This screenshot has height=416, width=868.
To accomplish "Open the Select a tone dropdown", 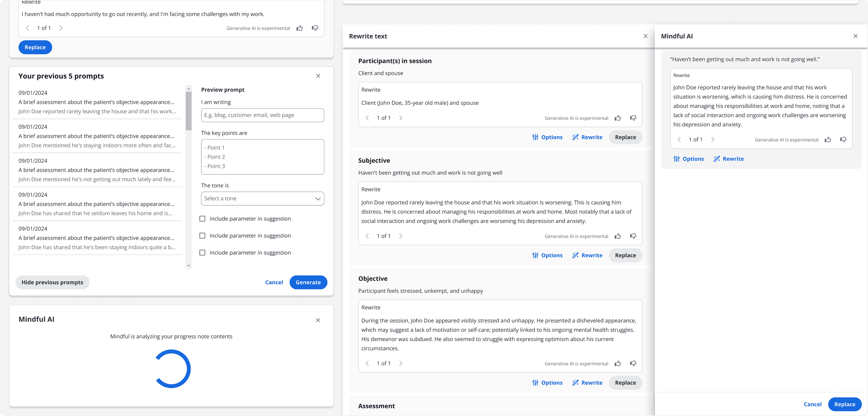I will [262, 198].
